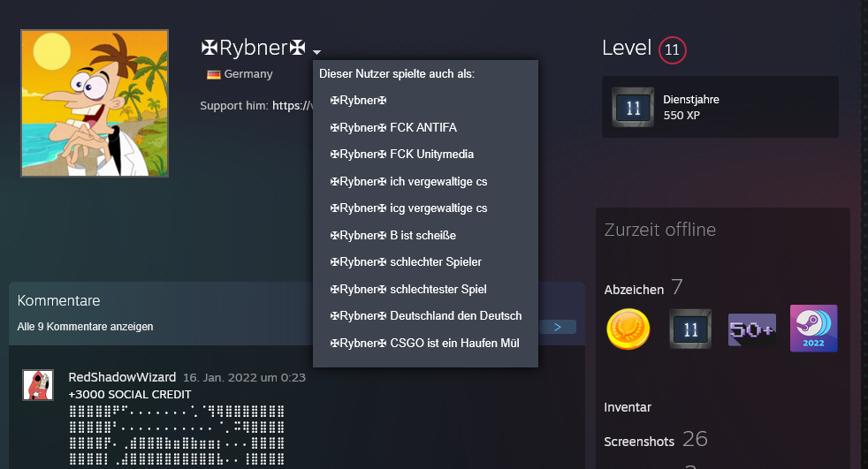Screen dimensions: 868x469
Task: Click the gold coin badge under Abzeichen
Action: tap(628, 329)
